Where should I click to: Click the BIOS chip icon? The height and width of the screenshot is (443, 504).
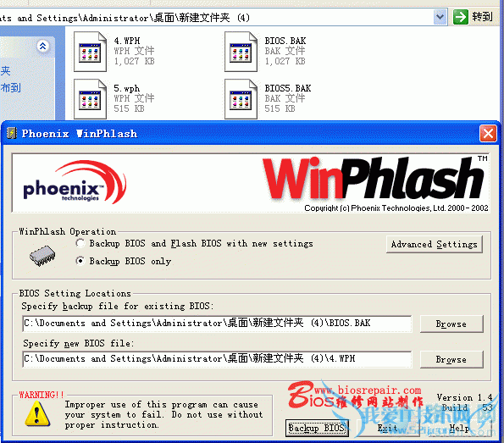point(42,256)
